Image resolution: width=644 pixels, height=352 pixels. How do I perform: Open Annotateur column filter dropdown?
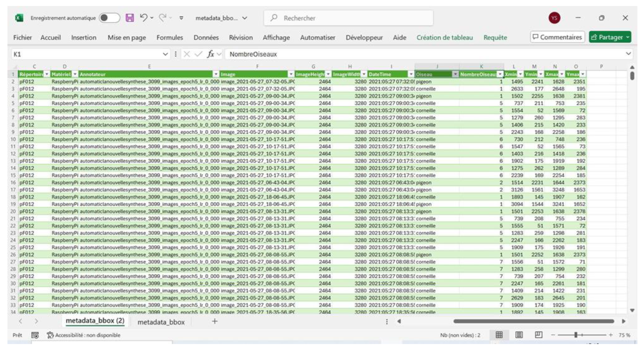coord(216,74)
